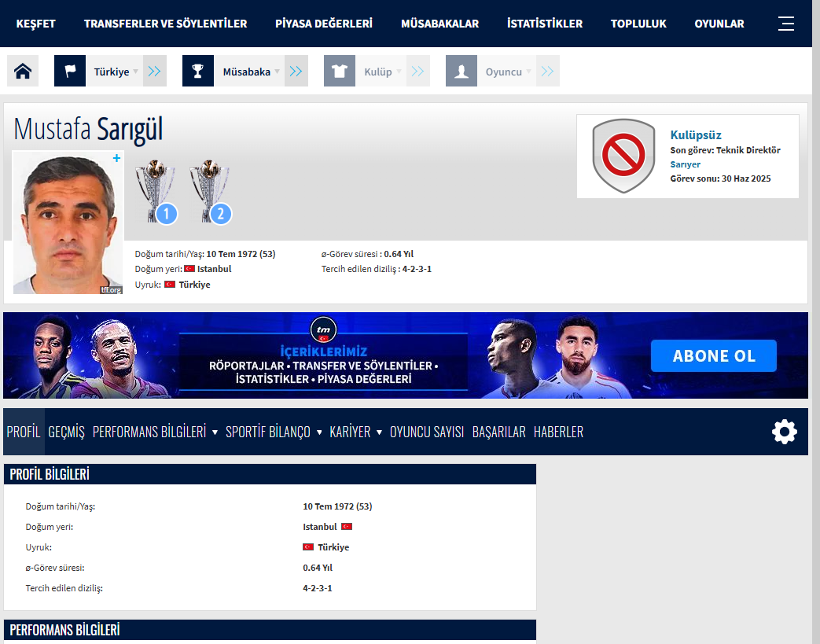820x644 pixels.
Task: Click Mustafa Sarıgül's profile photo
Action: click(68, 223)
